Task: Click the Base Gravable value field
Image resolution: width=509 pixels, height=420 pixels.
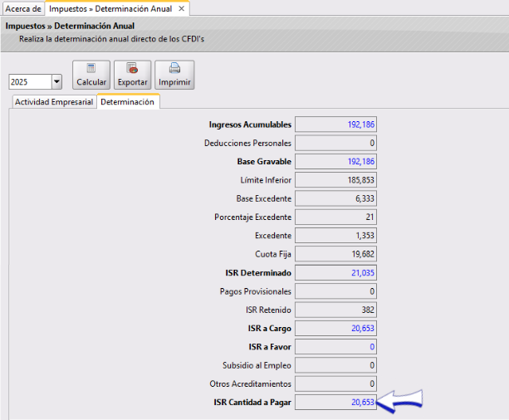Action: pyautogui.click(x=335, y=161)
